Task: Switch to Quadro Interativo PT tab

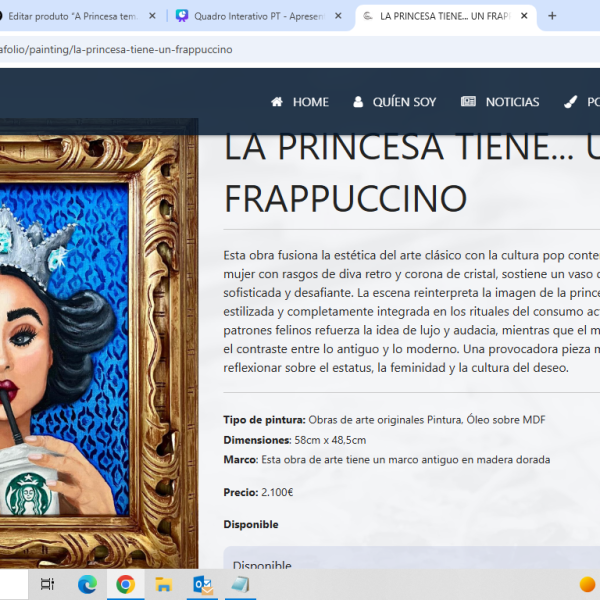Action: click(259, 16)
